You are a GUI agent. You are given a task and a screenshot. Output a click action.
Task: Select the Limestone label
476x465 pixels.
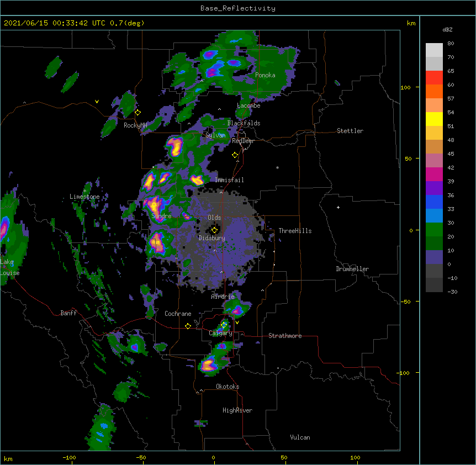coord(84,197)
